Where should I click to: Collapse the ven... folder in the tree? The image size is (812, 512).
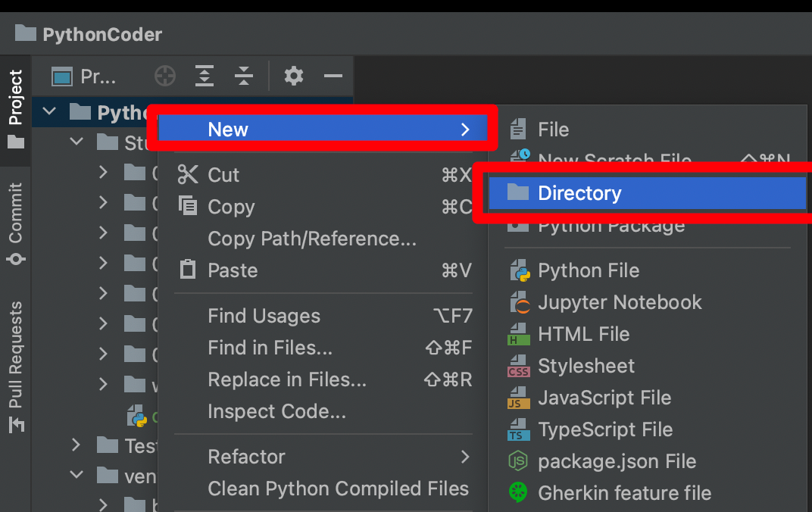pyautogui.click(x=77, y=475)
